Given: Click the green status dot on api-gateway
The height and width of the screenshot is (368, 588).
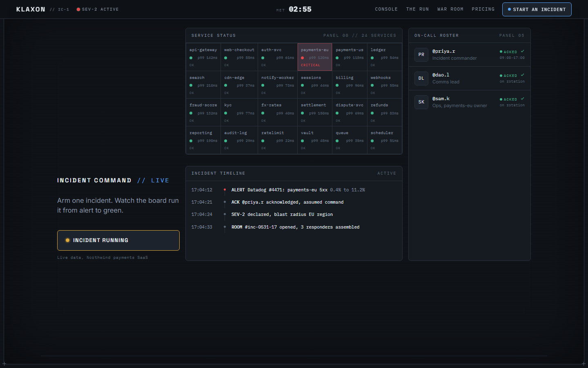Looking at the screenshot, I should tap(191, 58).
